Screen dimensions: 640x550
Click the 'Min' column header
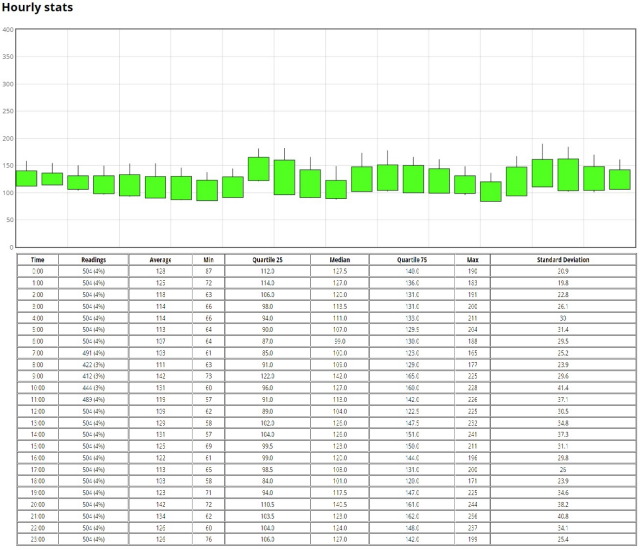point(209,259)
